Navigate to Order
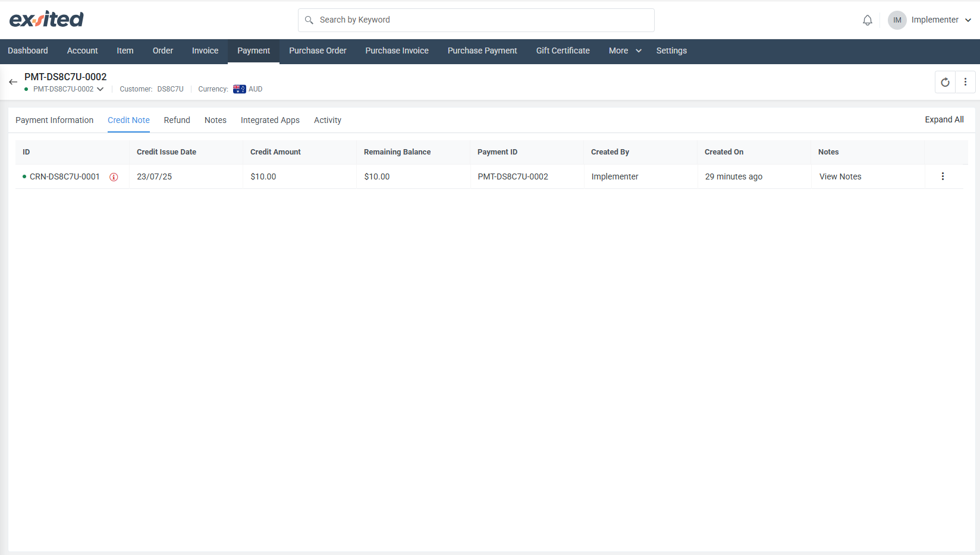Image resolution: width=980 pixels, height=555 pixels. tap(163, 51)
